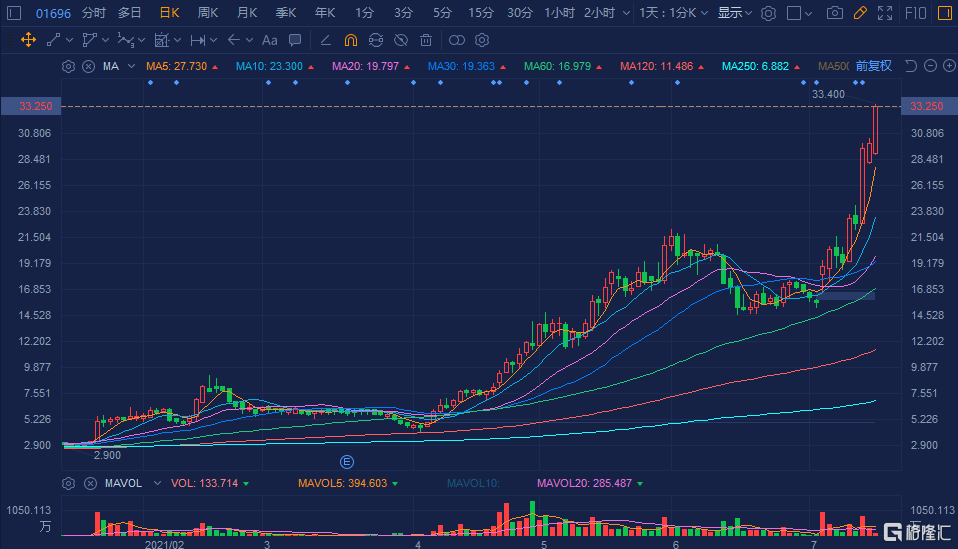Click the orange pencil drawing icon

point(861,13)
